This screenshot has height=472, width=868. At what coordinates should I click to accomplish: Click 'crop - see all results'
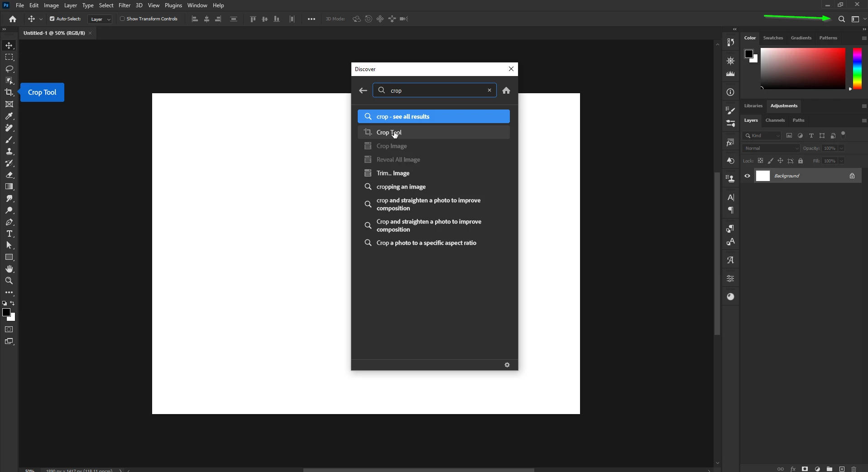434,116
